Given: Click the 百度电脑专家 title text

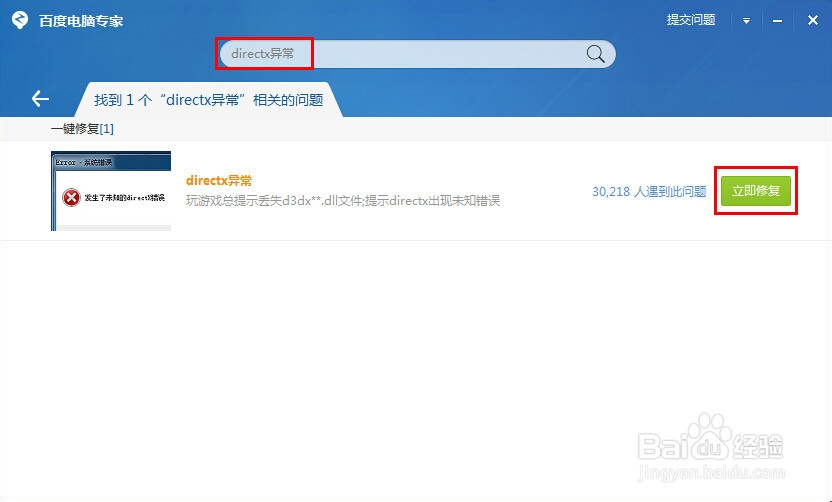Looking at the screenshot, I should (x=81, y=21).
